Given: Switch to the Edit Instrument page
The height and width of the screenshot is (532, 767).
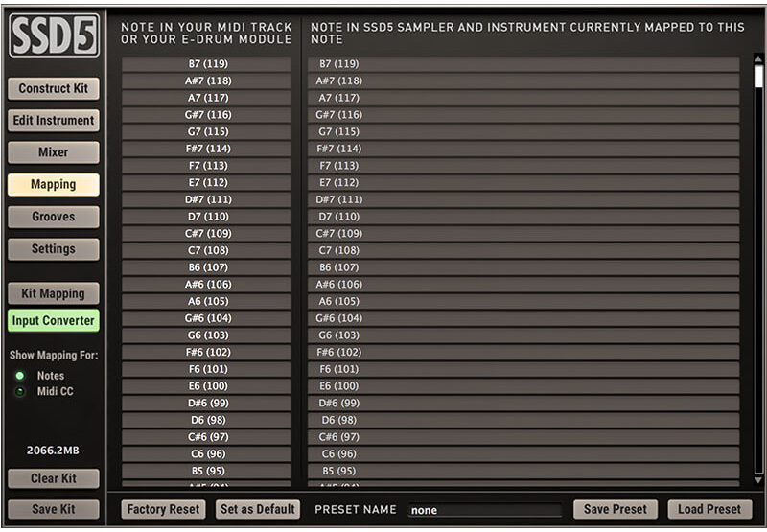Looking at the screenshot, I should [x=54, y=120].
